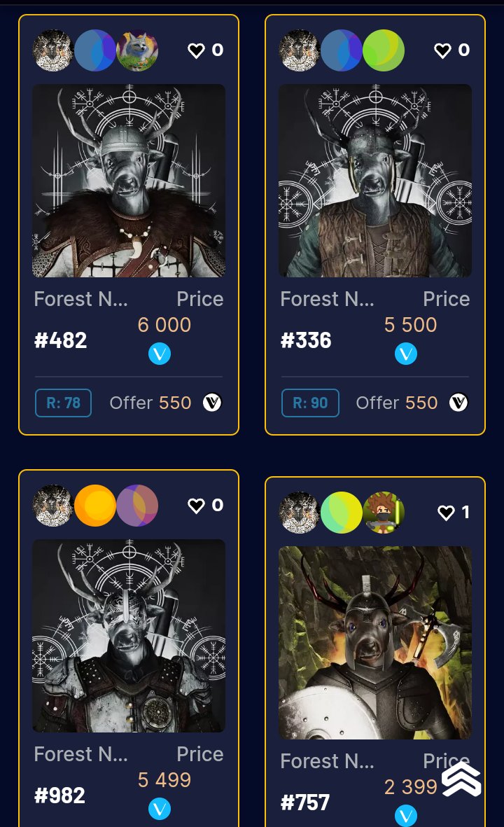The height and width of the screenshot is (827, 504).
Task: Click the R: 90 rarity badge
Action: (310, 403)
